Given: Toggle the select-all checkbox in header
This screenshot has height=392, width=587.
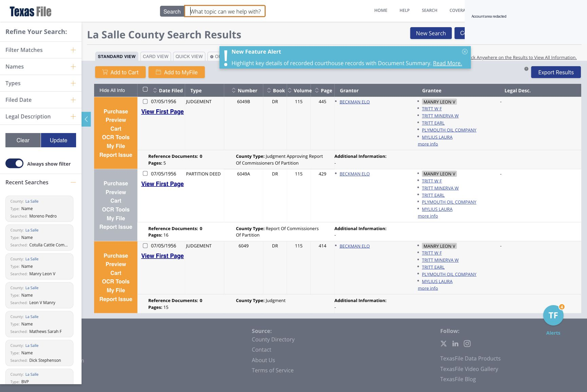Looking at the screenshot, I should click(145, 89).
